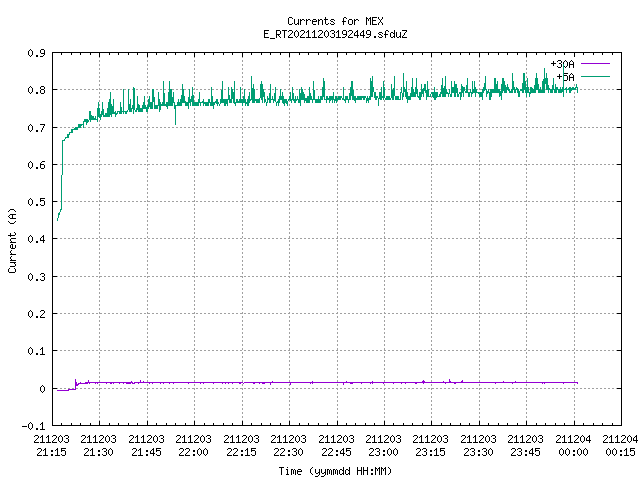Click the purple +30A legend line sample
Image resolution: width=640 pixels, height=480 pixels.
[596, 64]
